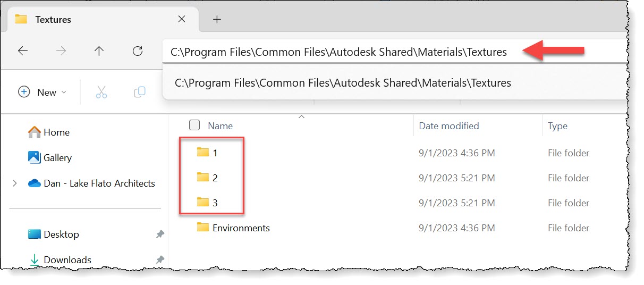Select the address bar path suggestion

click(343, 83)
